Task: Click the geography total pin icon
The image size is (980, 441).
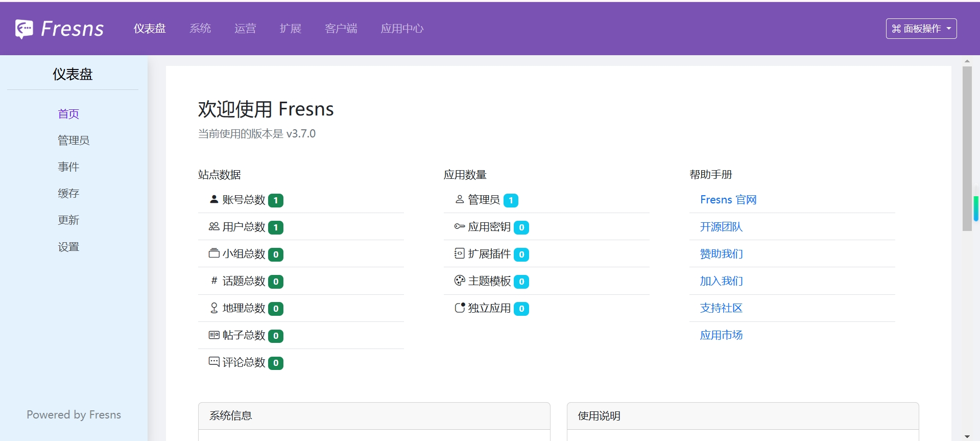Action: [x=214, y=308]
